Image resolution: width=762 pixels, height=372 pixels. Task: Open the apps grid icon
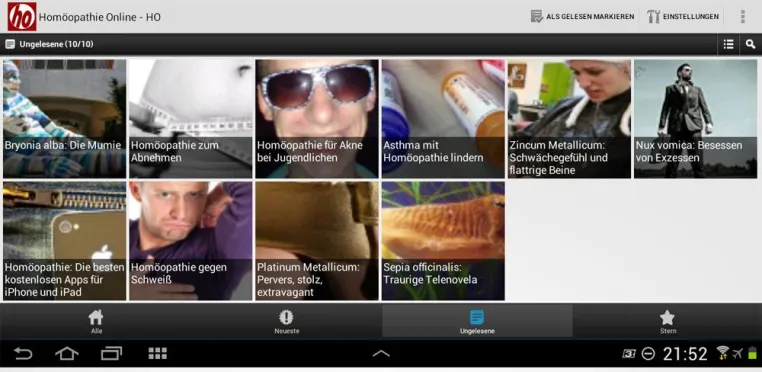(157, 354)
